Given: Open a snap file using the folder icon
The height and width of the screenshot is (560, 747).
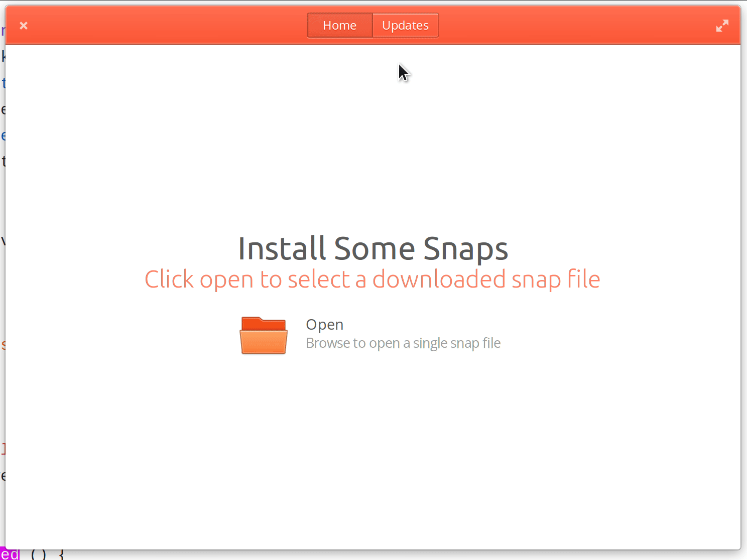Looking at the screenshot, I should tap(263, 335).
